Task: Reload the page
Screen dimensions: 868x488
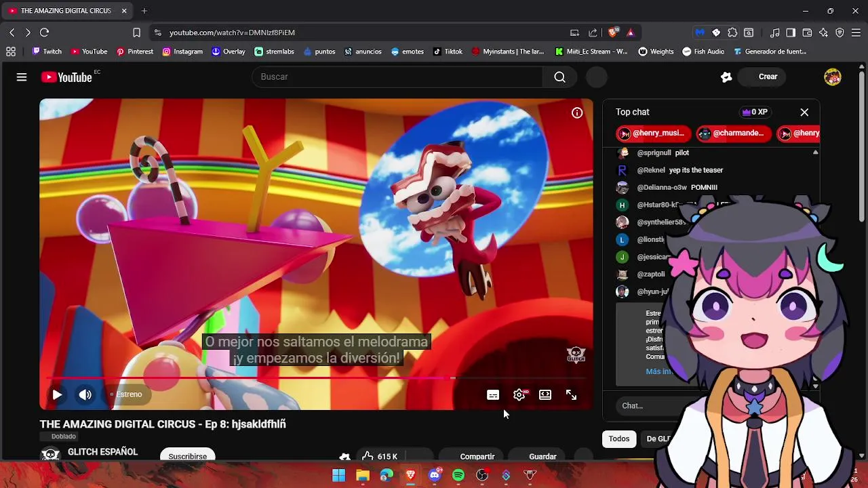Action: point(44,33)
